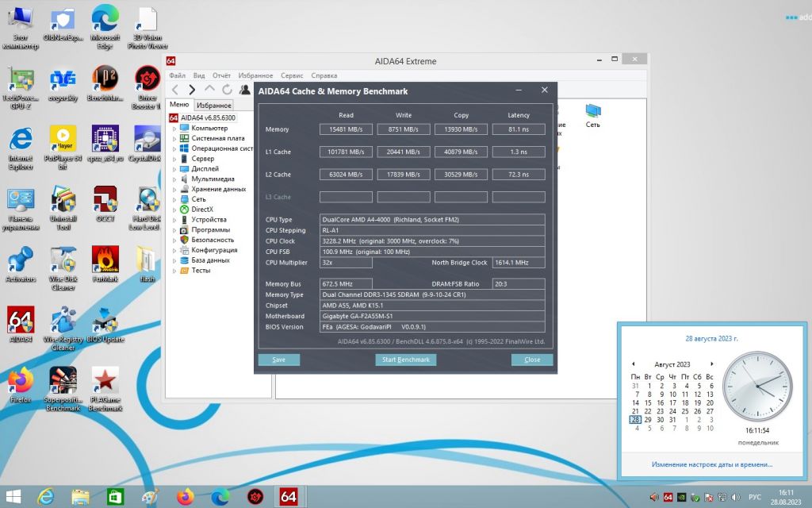The height and width of the screenshot is (508, 812).
Task: Expand the Системная плата node arrow
Action: tap(174, 138)
